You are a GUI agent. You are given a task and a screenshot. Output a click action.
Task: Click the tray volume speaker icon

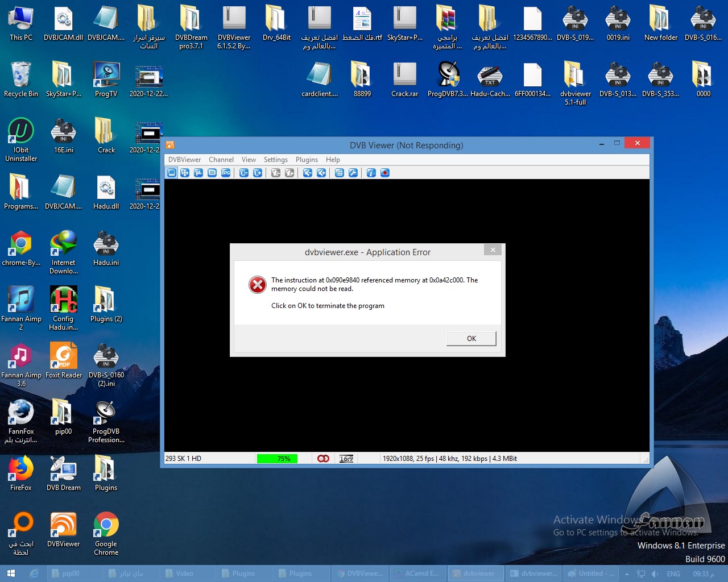655,574
